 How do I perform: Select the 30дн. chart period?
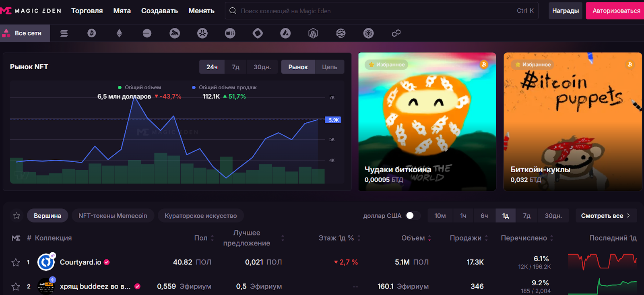[x=262, y=67]
